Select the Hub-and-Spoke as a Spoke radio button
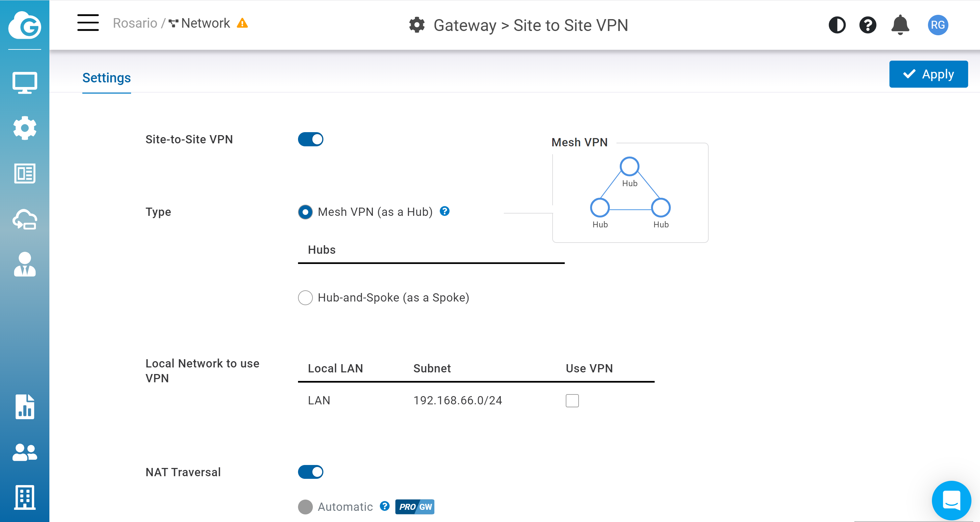This screenshot has height=522, width=980. [x=305, y=298]
